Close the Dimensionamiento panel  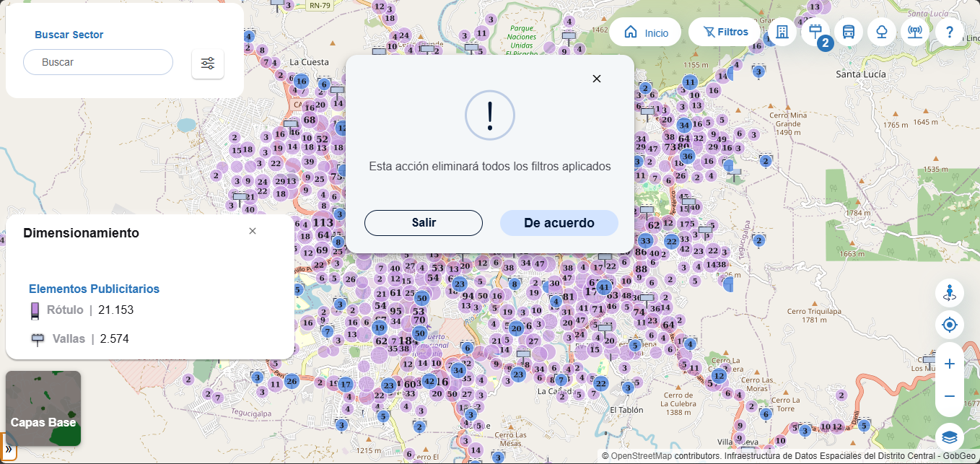(253, 231)
